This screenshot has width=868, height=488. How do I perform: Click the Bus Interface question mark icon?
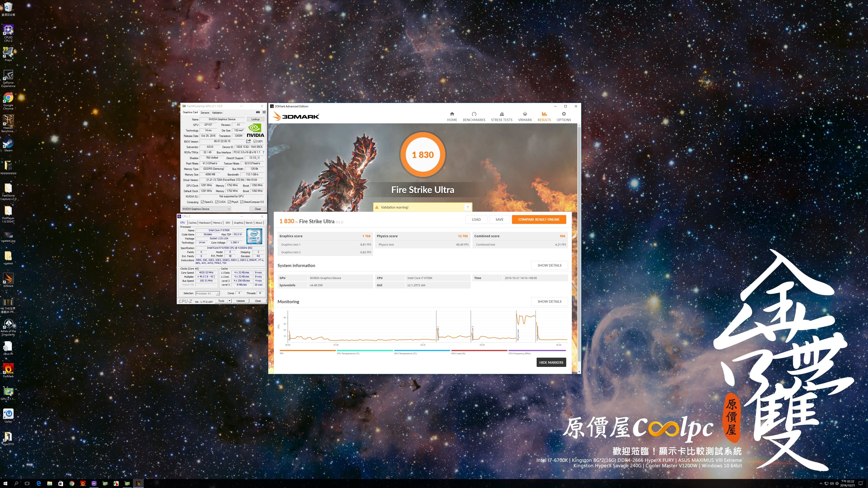(263, 152)
